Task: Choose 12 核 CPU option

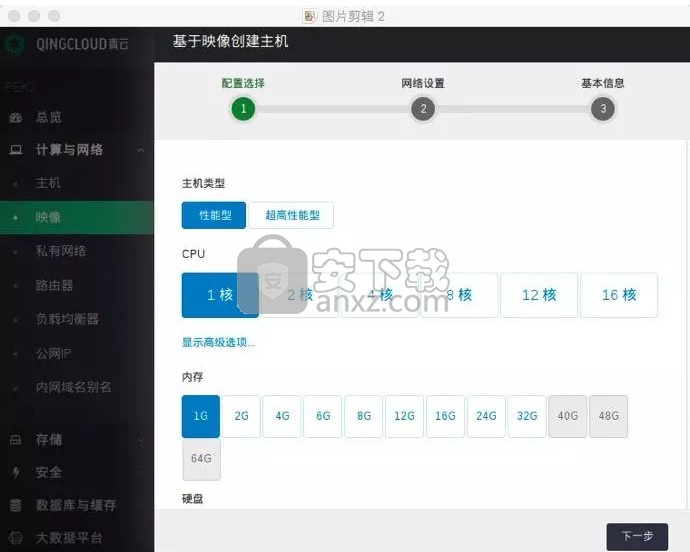Action: 539,295
